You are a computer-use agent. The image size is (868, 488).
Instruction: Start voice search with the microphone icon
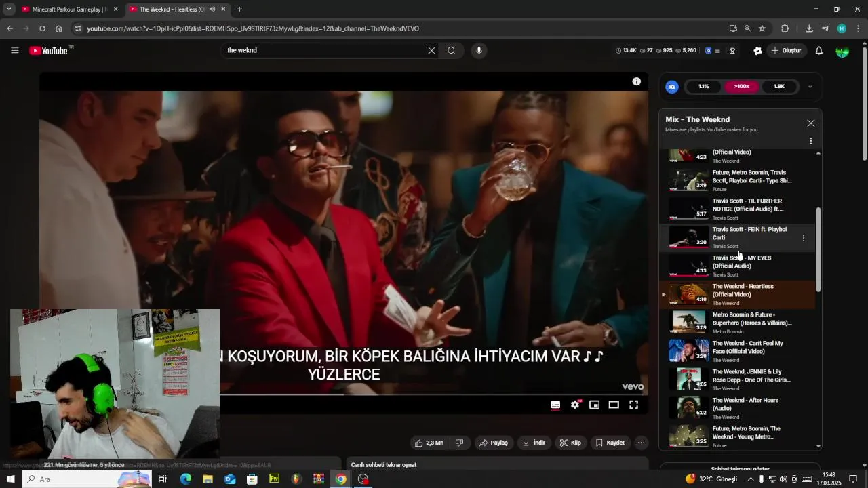[479, 50]
